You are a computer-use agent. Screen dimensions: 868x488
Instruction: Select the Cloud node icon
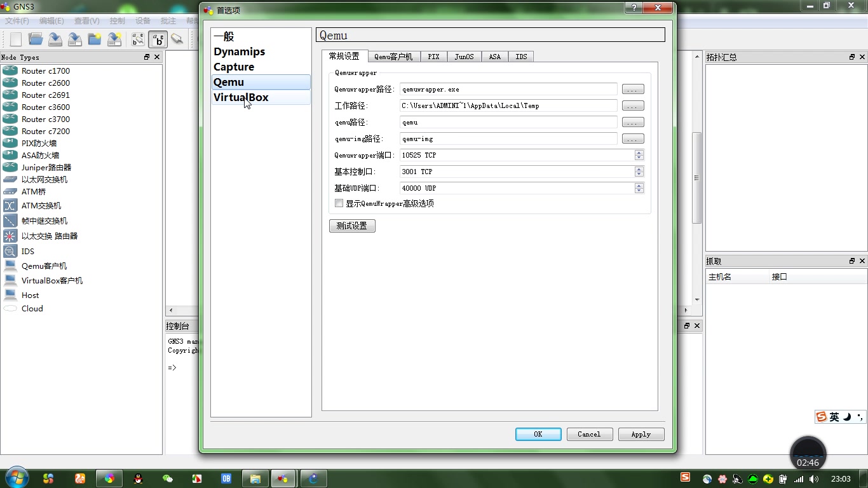pos(10,309)
